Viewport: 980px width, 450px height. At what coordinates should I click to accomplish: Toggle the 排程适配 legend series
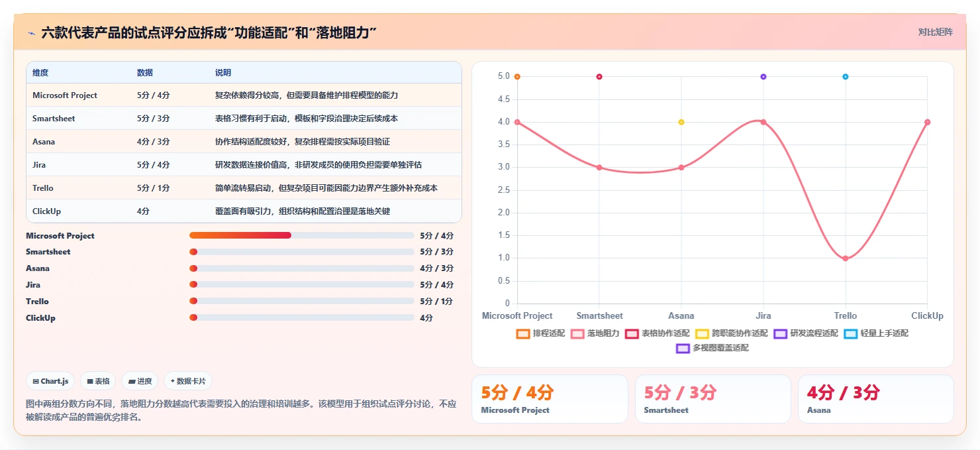pos(540,333)
